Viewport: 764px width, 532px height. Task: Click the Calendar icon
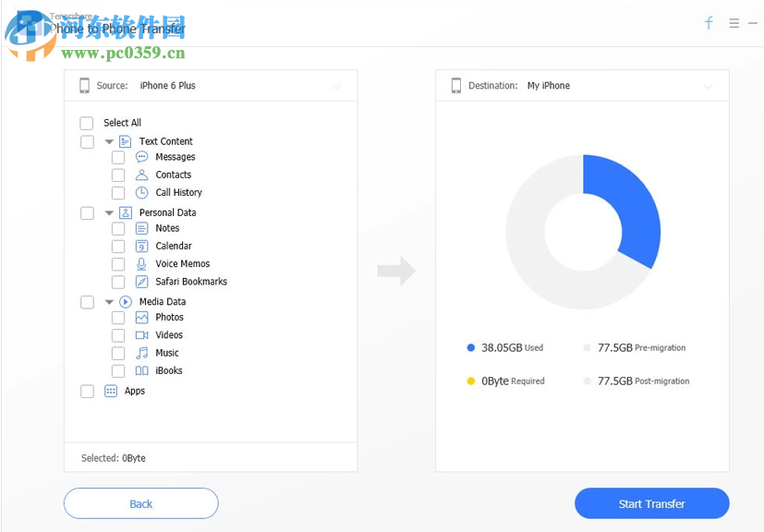pyautogui.click(x=141, y=246)
